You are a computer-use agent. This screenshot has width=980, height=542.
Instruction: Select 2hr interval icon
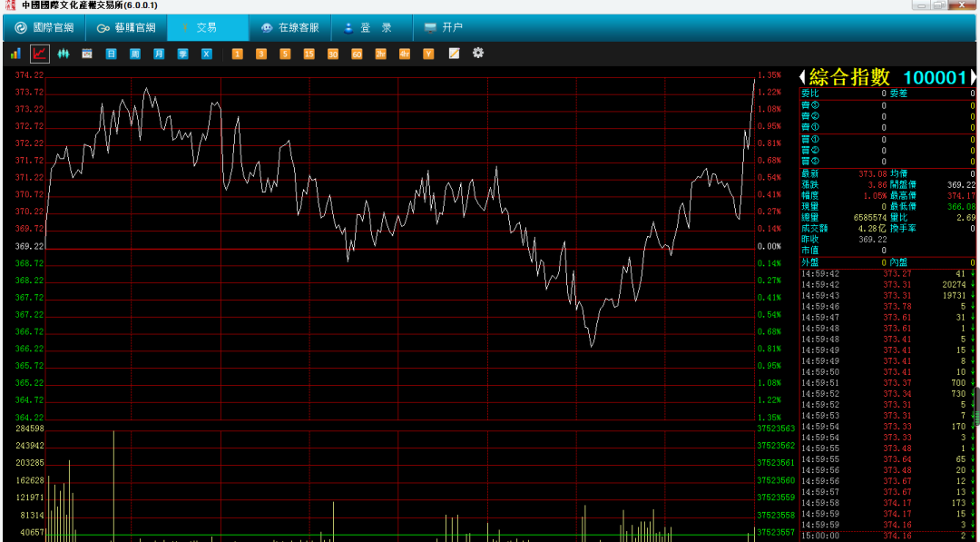tap(380, 54)
